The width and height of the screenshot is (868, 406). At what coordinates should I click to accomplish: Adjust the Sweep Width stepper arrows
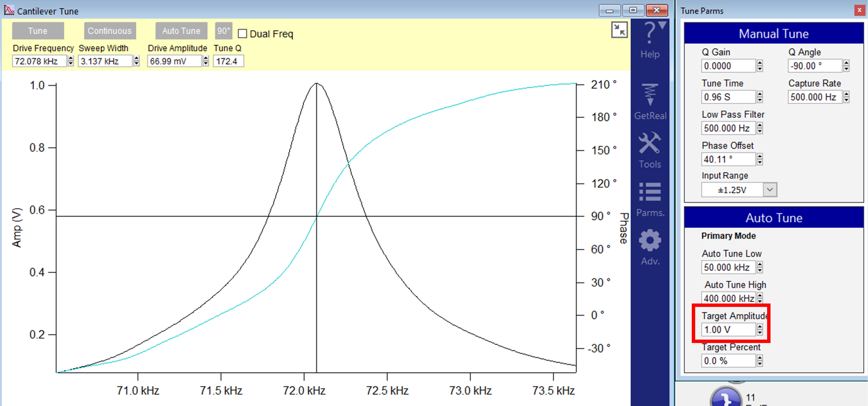(x=136, y=61)
